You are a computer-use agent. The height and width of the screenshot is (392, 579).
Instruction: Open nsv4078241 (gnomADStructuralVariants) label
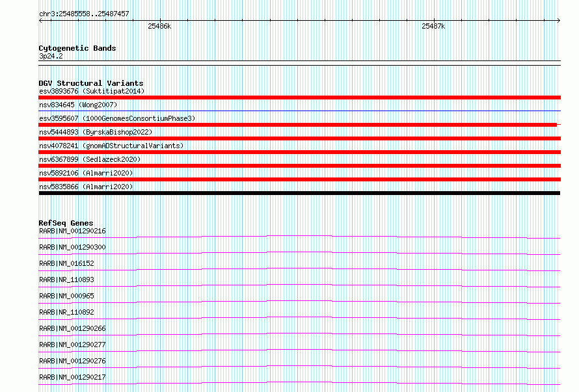click(111, 146)
